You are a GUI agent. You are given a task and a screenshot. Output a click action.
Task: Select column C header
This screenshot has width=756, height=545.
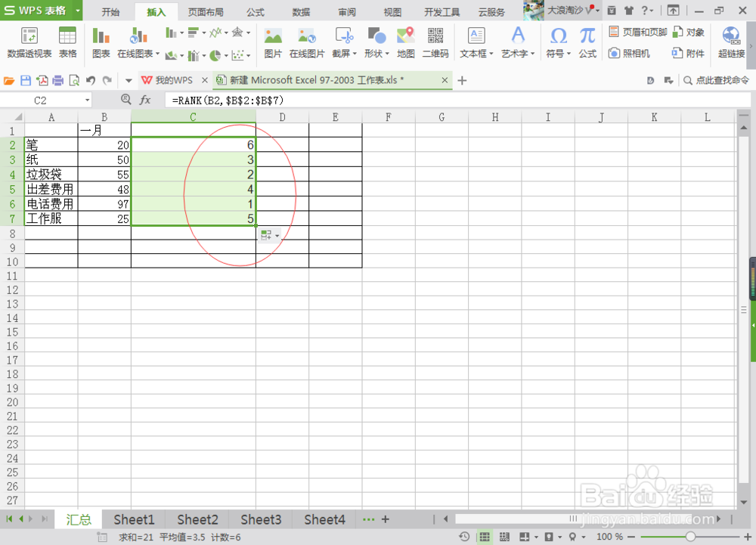pos(193,117)
